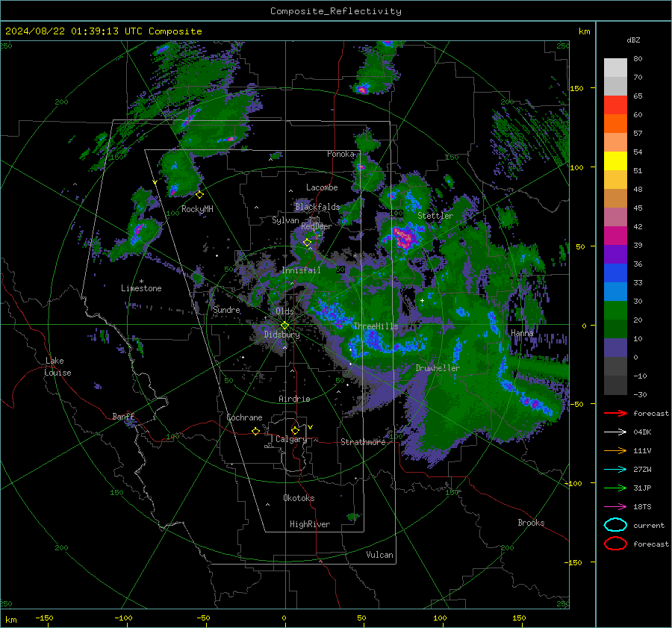This screenshot has height=628, width=672.
Task: Click the small green echo east of HighRiver
Action: [x=353, y=517]
